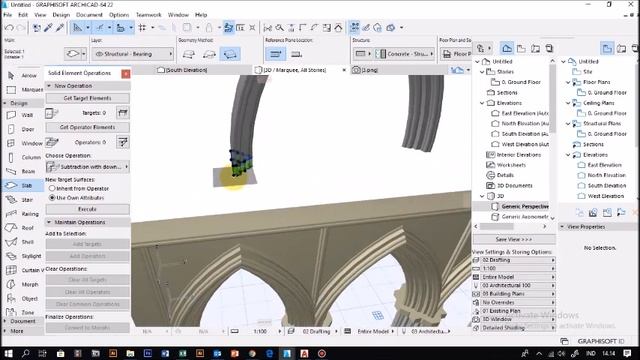This screenshot has width=640, height=360.
Task: Click the zoom magnifier toolbar icon
Action: pos(280,28)
